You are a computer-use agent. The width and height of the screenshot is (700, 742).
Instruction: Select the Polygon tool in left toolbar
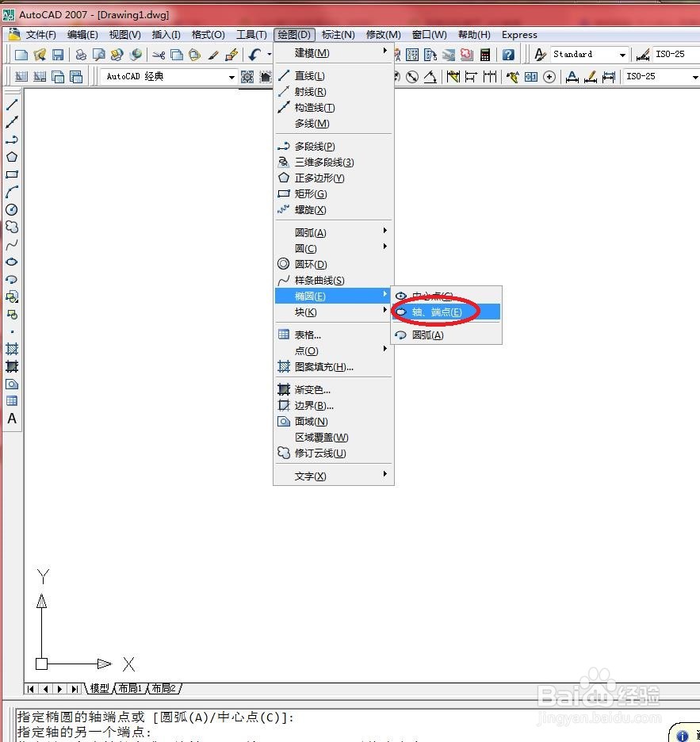click(12, 157)
